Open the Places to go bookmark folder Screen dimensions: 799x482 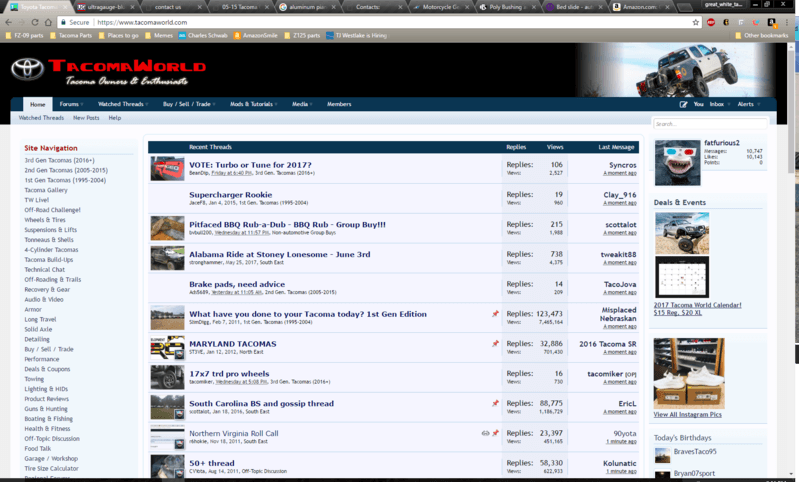click(x=119, y=36)
